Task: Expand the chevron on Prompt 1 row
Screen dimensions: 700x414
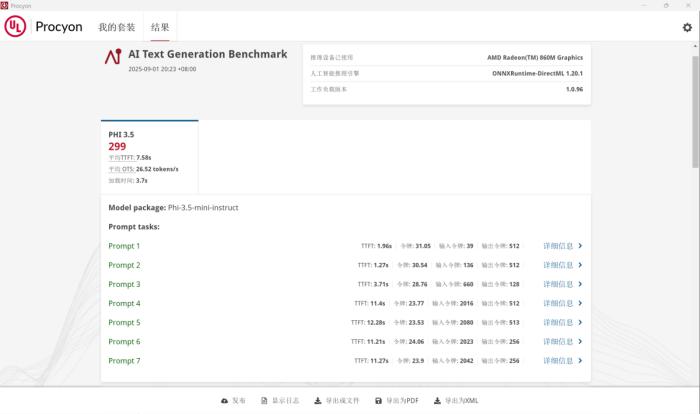Action: (580, 246)
